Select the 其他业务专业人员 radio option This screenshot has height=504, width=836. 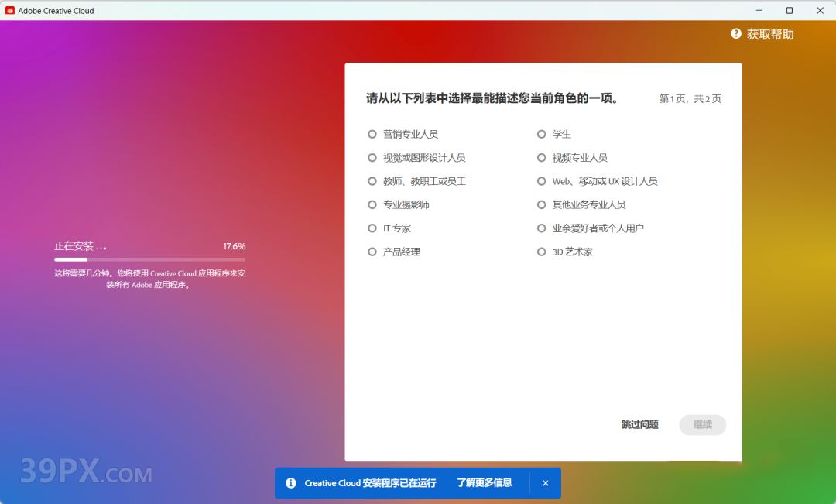[541, 204]
